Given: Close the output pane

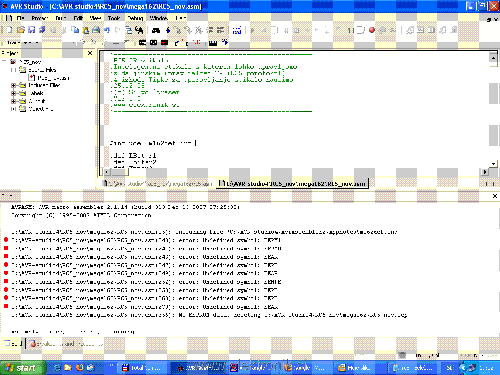Looking at the screenshot, I should [495, 196].
